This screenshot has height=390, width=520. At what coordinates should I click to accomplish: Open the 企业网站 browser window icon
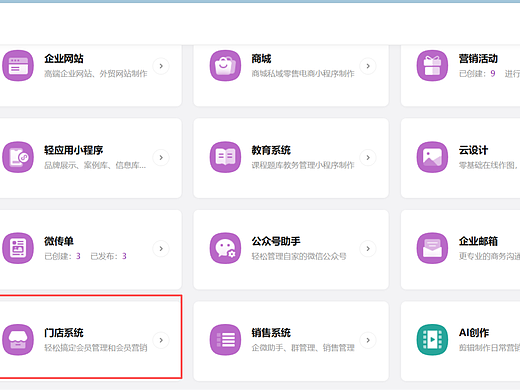pyautogui.click(x=18, y=66)
